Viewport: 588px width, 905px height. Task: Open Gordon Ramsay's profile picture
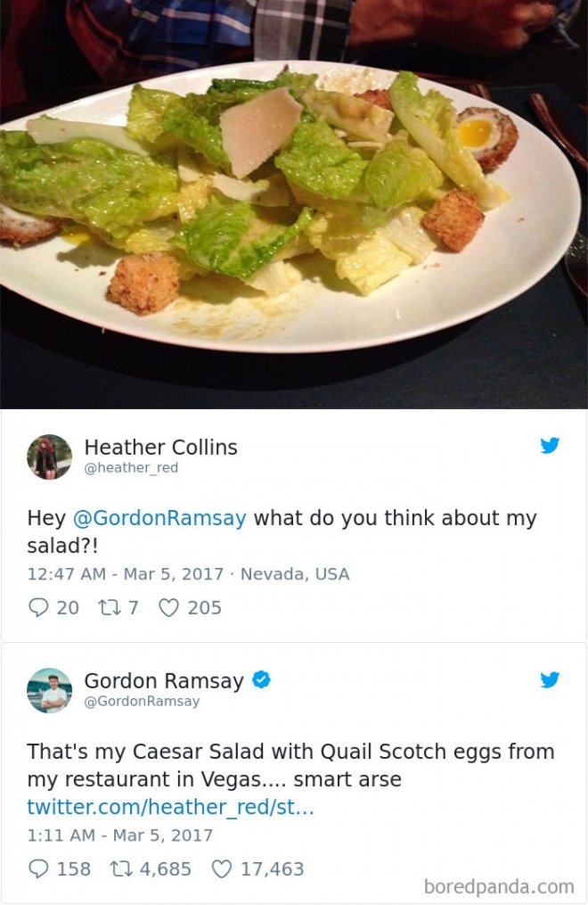click(50, 691)
